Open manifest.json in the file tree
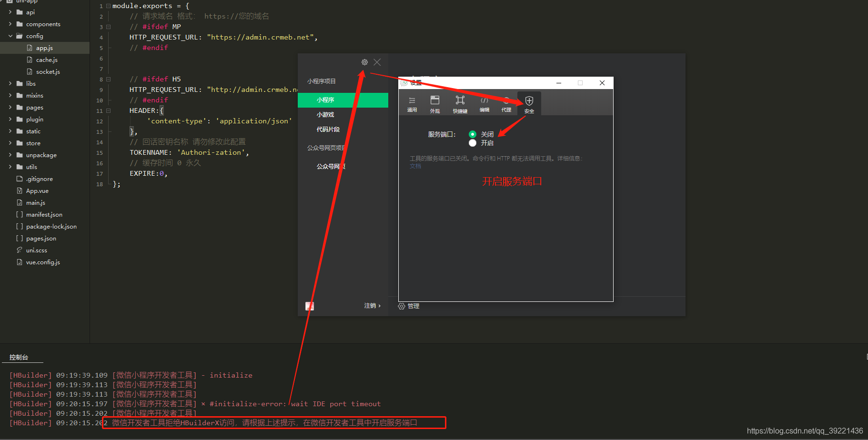The height and width of the screenshot is (440, 868). (45, 215)
